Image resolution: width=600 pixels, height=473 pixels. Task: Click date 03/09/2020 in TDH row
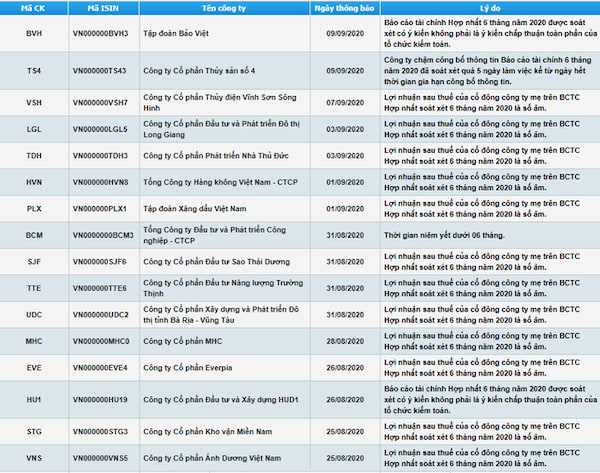point(345,155)
